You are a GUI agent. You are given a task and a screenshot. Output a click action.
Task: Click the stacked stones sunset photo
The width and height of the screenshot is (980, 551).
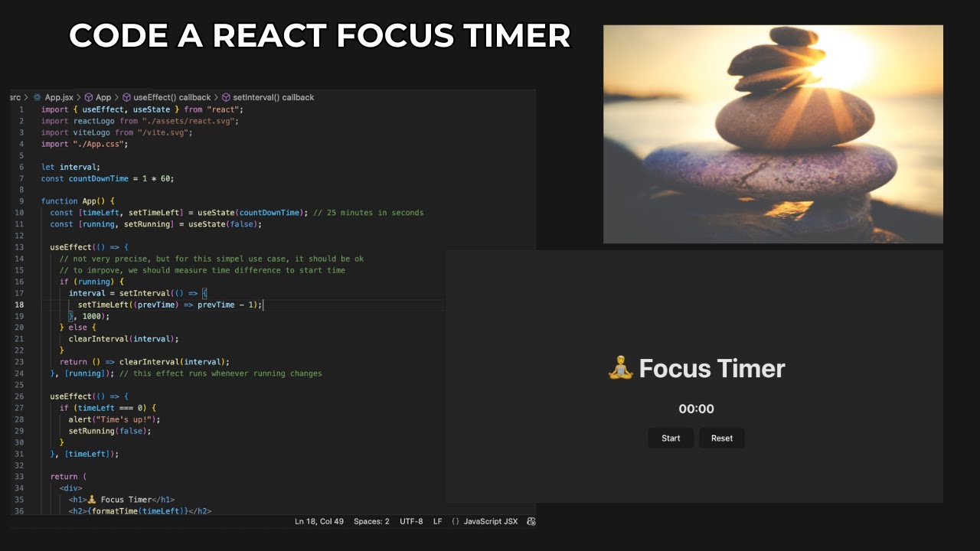tap(773, 134)
